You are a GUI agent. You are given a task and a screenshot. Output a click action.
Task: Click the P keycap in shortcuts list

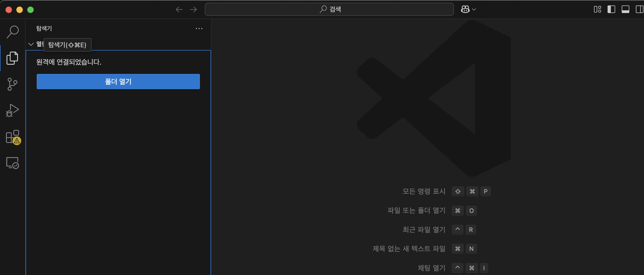point(485,191)
